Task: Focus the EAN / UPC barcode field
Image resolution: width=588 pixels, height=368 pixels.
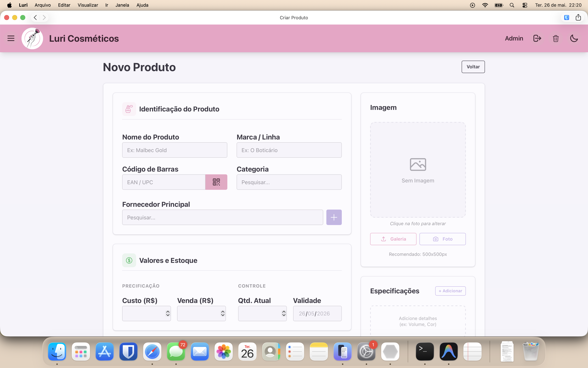Action: pyautogui.click(x=164, y=182)
